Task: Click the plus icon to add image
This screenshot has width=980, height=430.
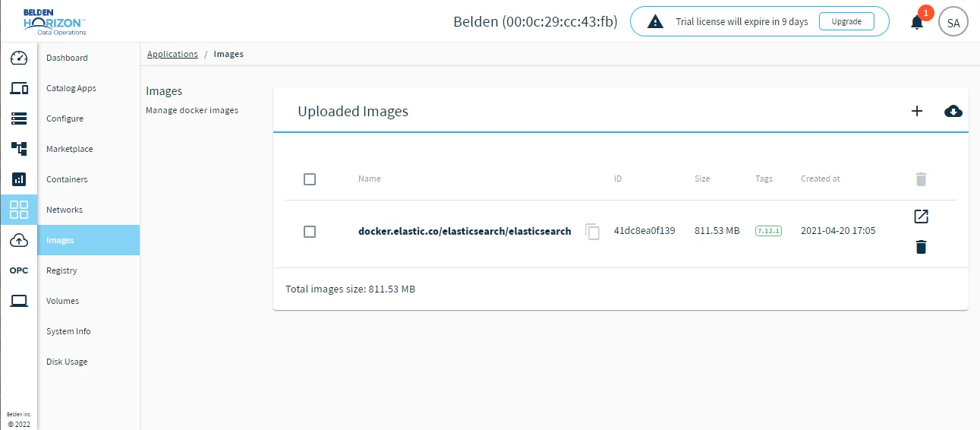Action: click(917, 111)
